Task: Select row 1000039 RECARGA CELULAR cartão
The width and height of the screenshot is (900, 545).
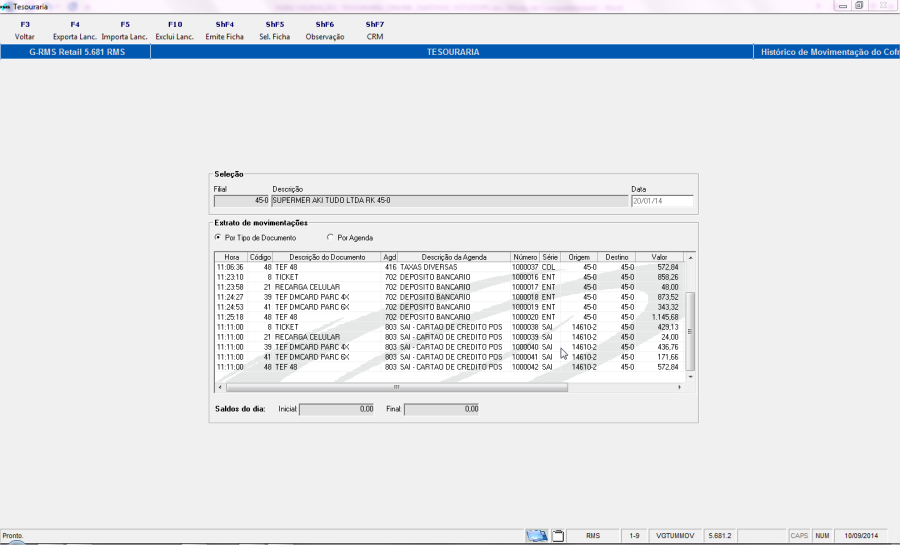Action: [449, 337]
